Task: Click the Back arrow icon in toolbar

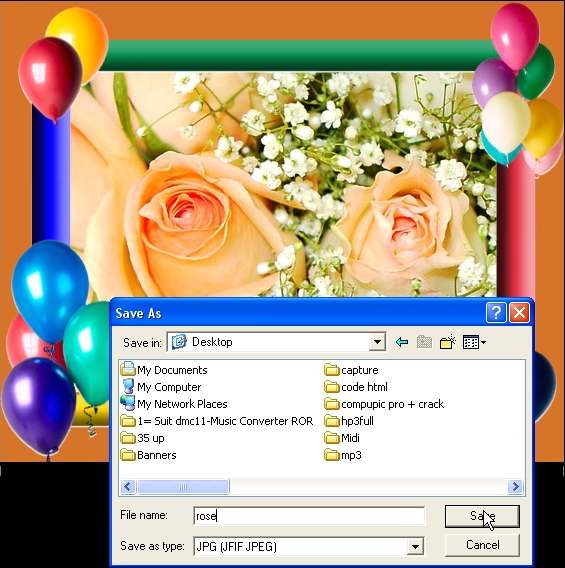Action: pos(402,342)
